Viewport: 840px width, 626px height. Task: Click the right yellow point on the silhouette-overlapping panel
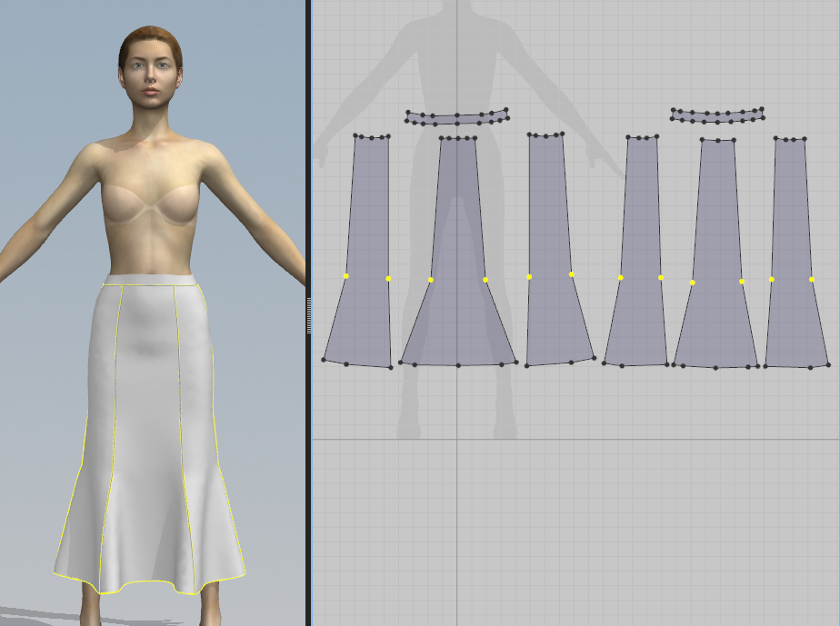(485, 280)
